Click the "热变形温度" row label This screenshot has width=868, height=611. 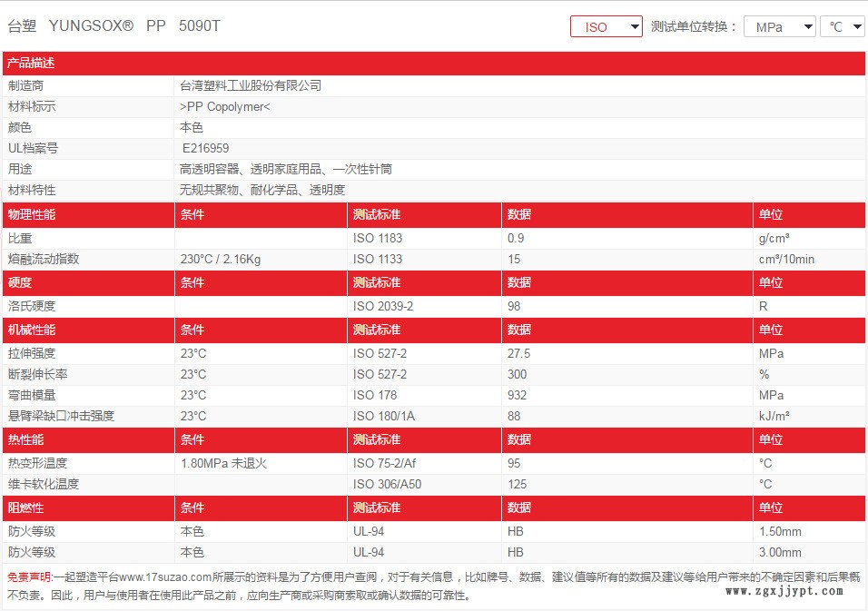pyautogui.click(x=37, y=463)
